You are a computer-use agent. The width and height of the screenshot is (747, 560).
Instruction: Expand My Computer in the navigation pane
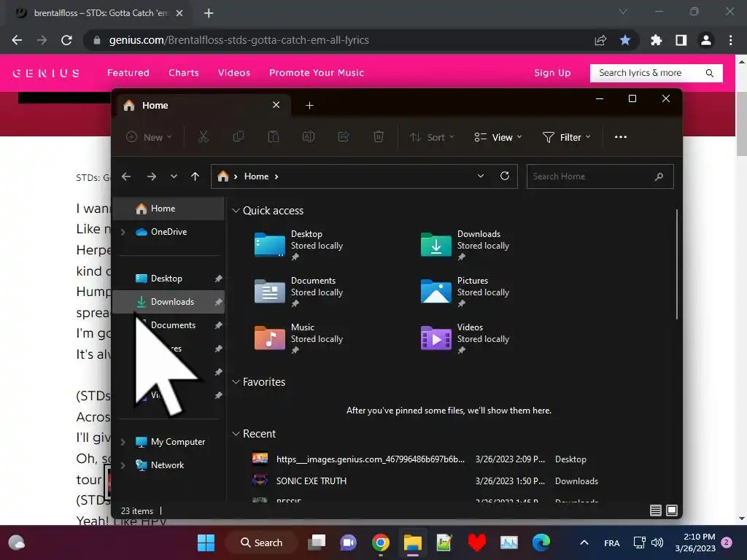click(x=123, y=442)
